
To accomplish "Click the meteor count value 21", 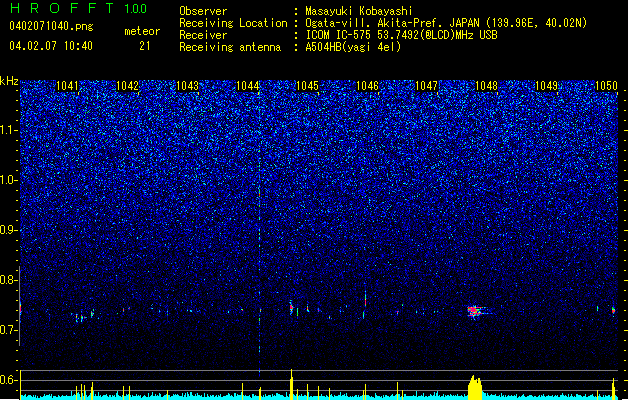I will (x=145, y=46).
